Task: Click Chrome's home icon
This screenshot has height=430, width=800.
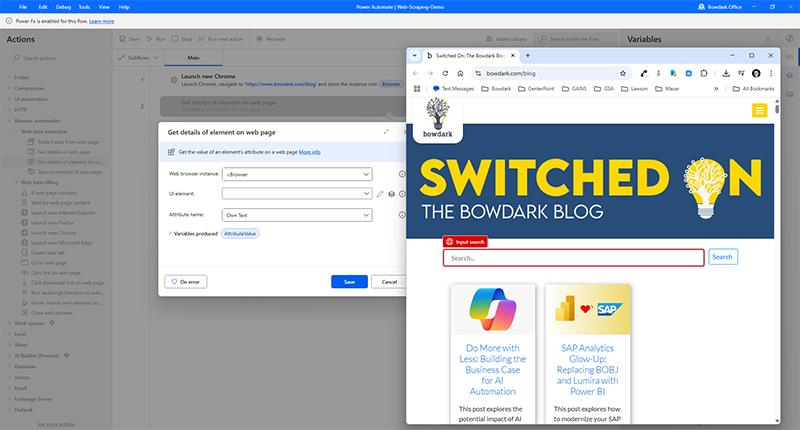Action: pyautogui.click(x=460, y=73)
